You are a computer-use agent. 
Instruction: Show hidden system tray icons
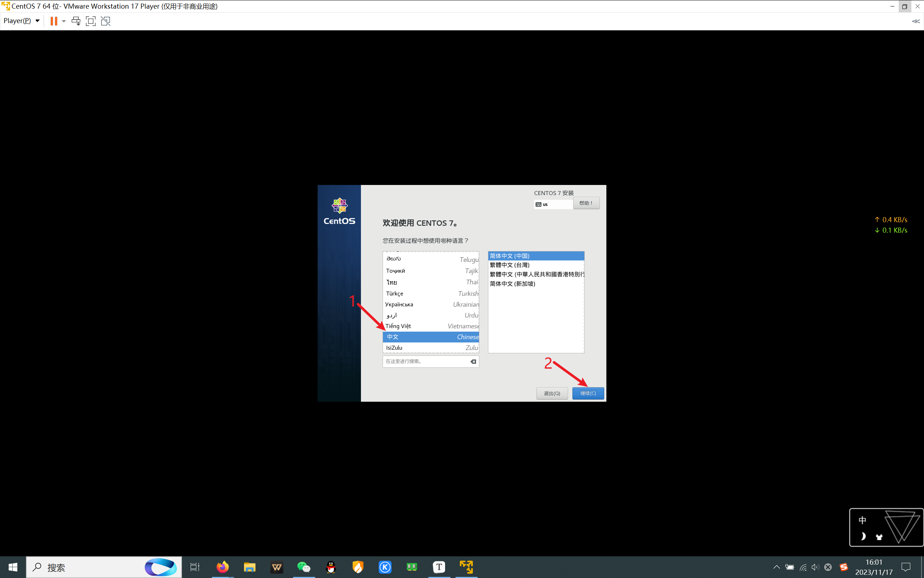click(777, 567)
